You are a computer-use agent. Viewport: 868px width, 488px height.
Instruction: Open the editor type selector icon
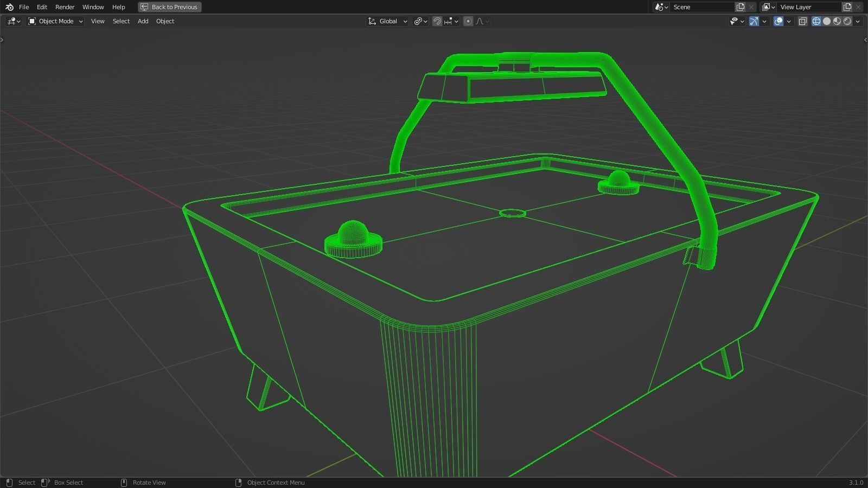click(11, 21)
